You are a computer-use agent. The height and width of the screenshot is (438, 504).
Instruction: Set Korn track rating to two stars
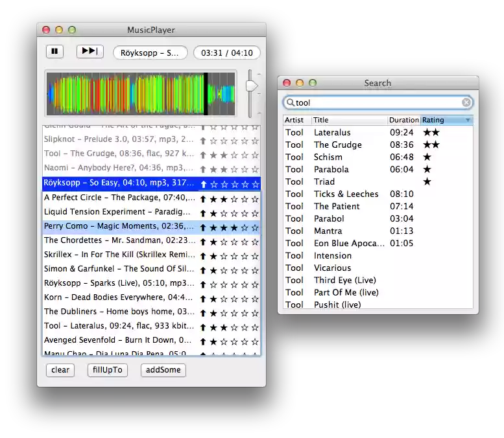pyautogui.click(x=224, y=299)
